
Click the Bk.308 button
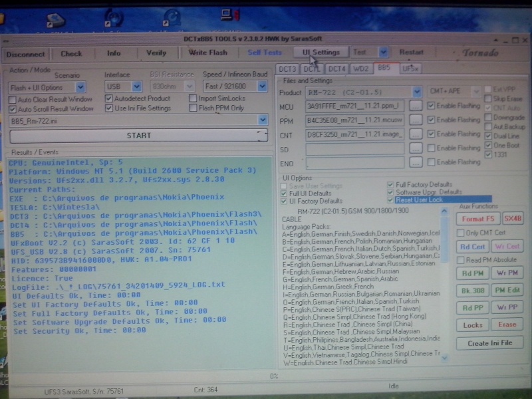(473, 291)
